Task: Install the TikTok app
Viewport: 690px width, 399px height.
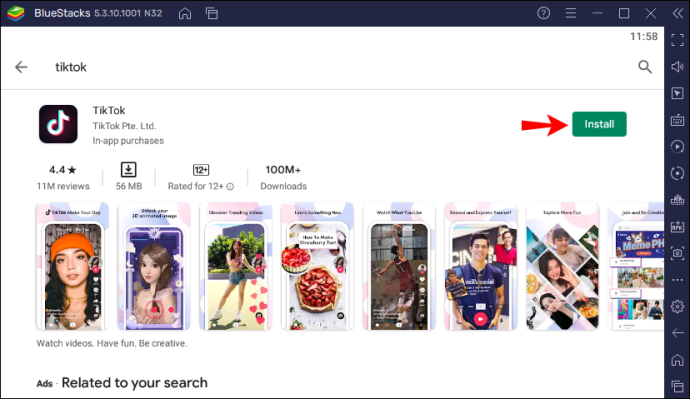Action: tap(599, 124)
